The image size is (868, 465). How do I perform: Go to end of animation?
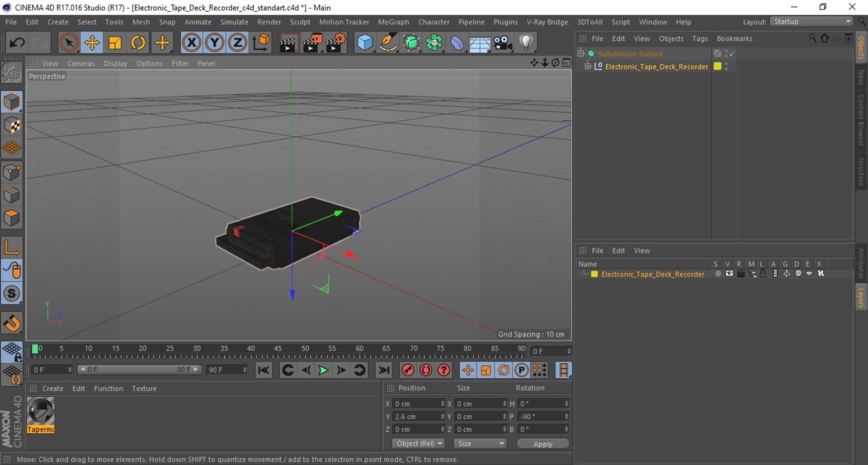point(384,370)
